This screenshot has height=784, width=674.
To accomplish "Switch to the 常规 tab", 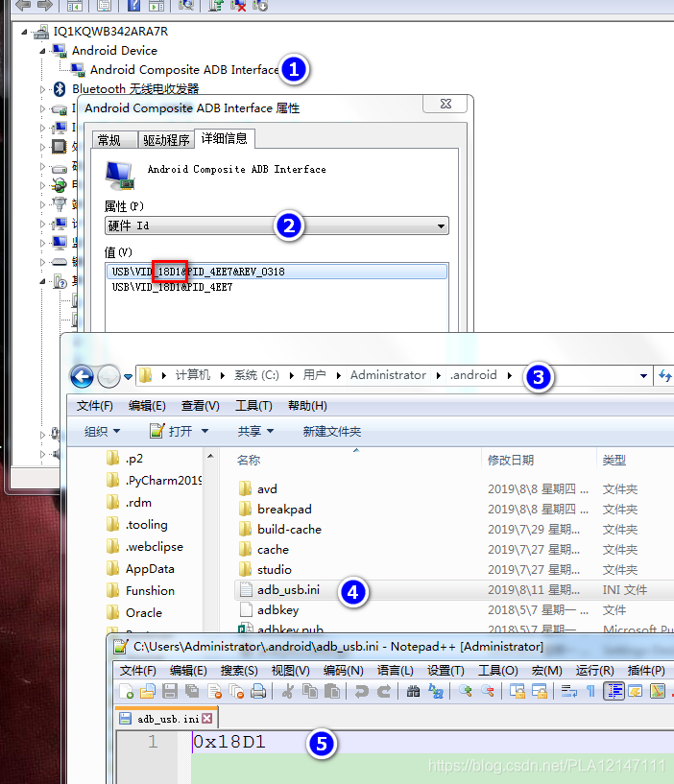I will (114, 140).
